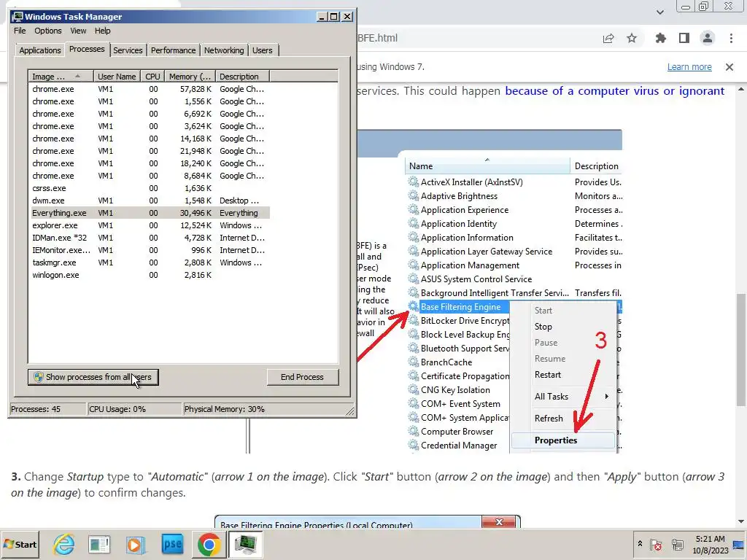This screenshot has width=747, height=560.
Task: Click the page scrollbar up arrow
Action: (x=741, y=89)
